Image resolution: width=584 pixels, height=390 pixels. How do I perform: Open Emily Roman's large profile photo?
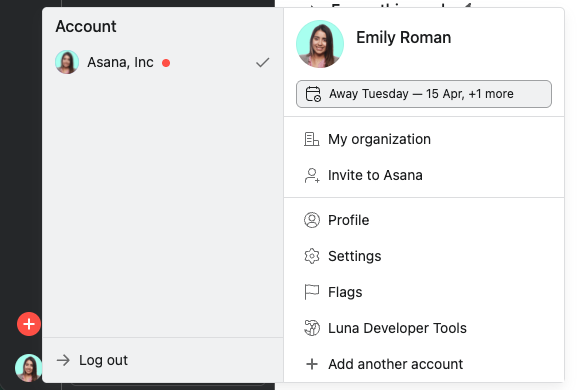click(320, 44)
